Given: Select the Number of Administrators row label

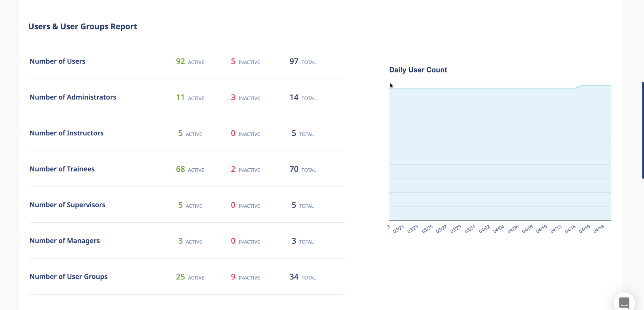Looking at the screenshot, I should [73, 97].
